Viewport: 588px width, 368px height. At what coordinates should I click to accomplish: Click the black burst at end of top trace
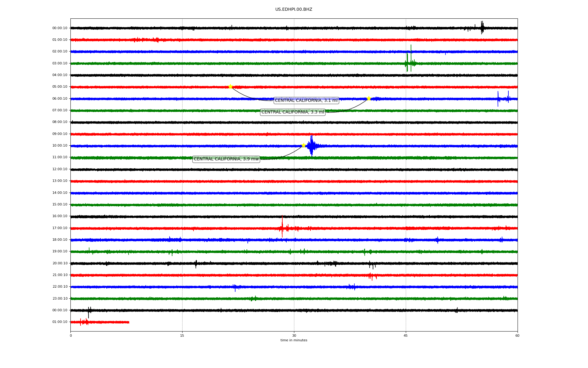(x=482, y=28)
